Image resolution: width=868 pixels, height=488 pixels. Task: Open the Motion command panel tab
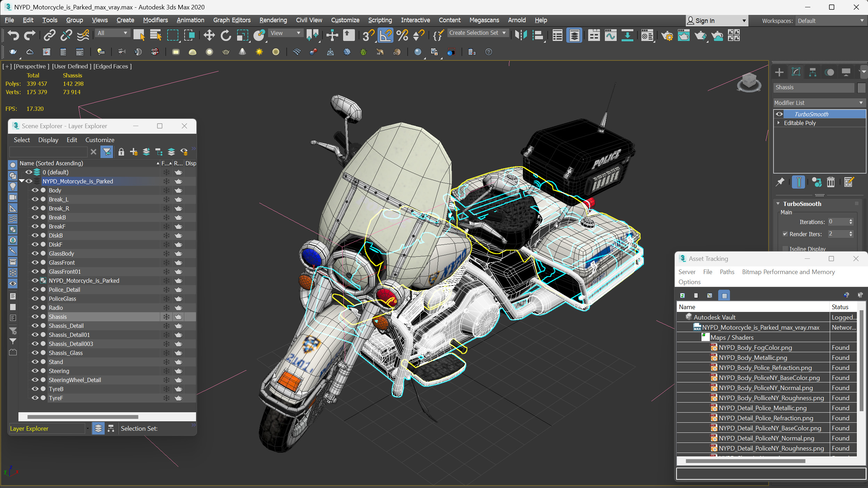click(829, 72)
